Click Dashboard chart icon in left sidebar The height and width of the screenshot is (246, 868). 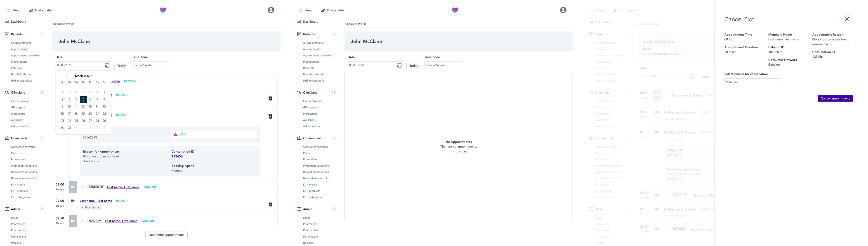(x=7, y=21)
